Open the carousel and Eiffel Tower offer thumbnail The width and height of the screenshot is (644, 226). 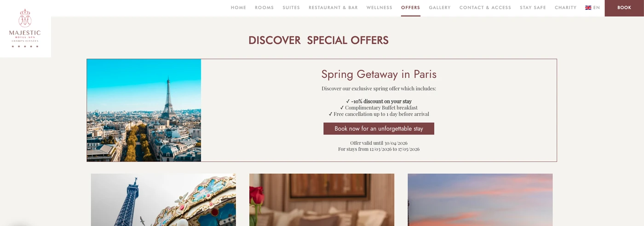163,200
